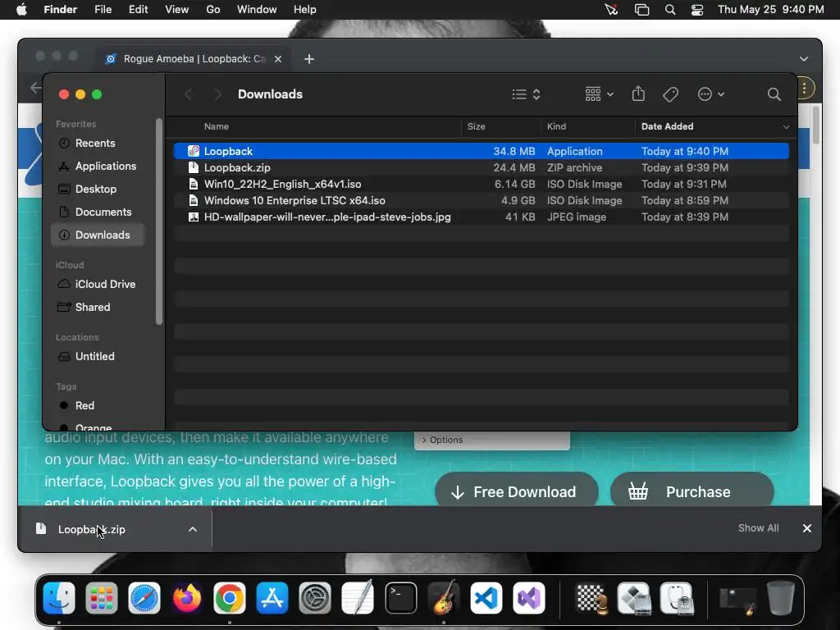Switch the list view style selector
The width and height of the screenshot is (840, 630).
pos(526,95)
